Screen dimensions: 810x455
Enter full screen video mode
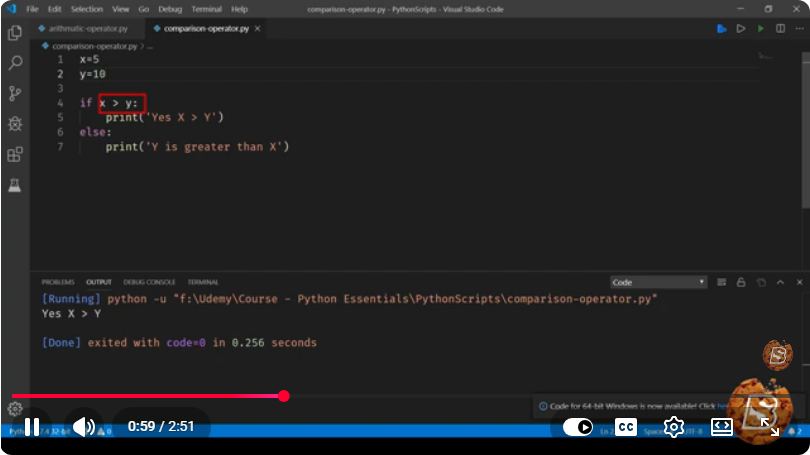point(770,427)
